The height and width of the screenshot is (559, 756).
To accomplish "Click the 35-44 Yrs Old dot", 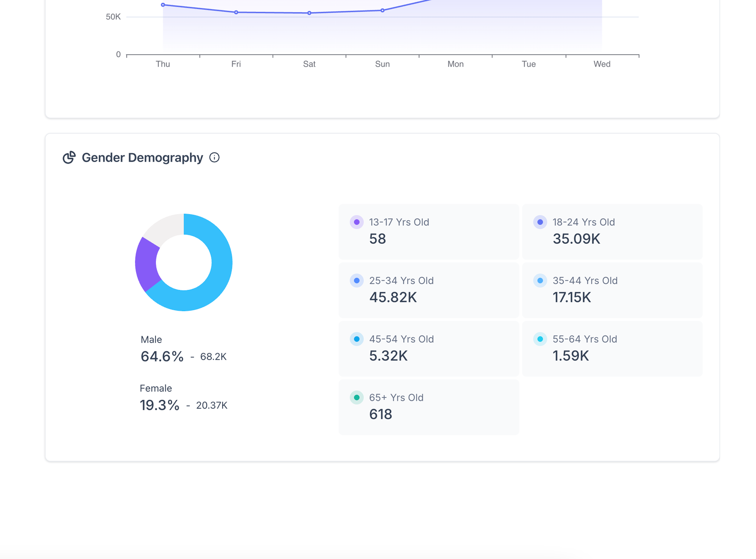I will coord(540,281).
